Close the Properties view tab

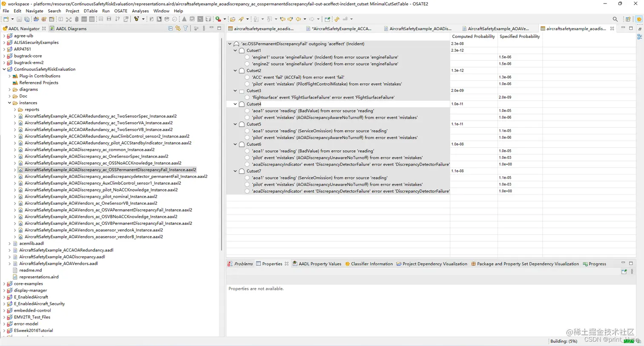pos(287,264)
